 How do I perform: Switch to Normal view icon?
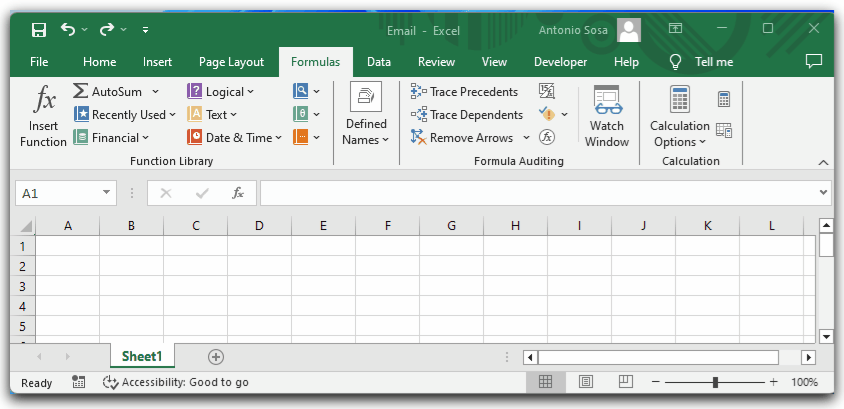[x=545, y=382]
